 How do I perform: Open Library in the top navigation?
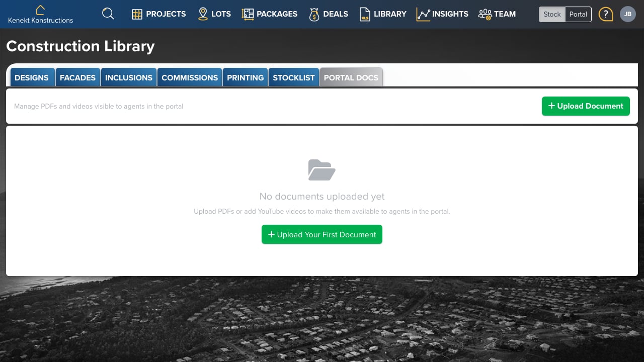pos(383,14)
